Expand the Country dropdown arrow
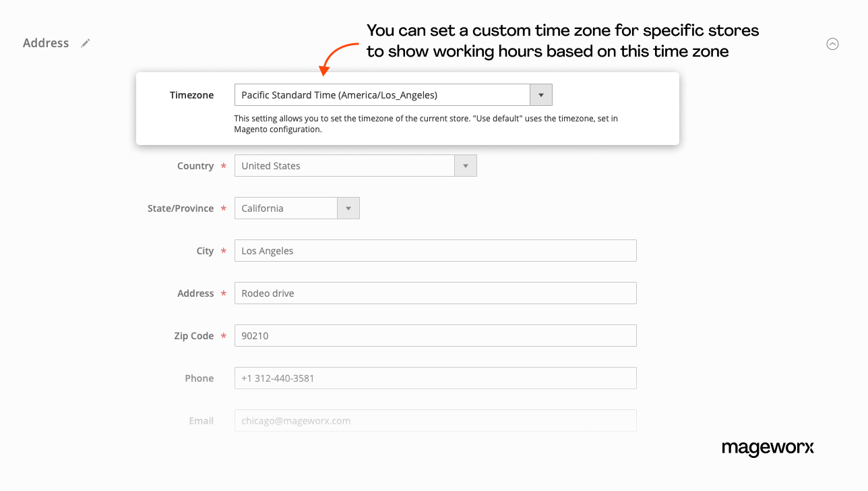This screenshot has width=868, height=491. 465,166
